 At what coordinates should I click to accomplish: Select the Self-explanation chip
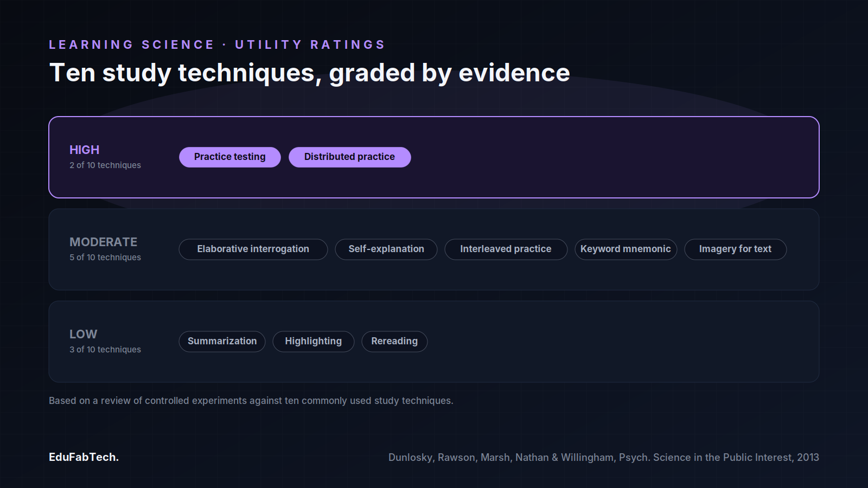coord(386,249)
